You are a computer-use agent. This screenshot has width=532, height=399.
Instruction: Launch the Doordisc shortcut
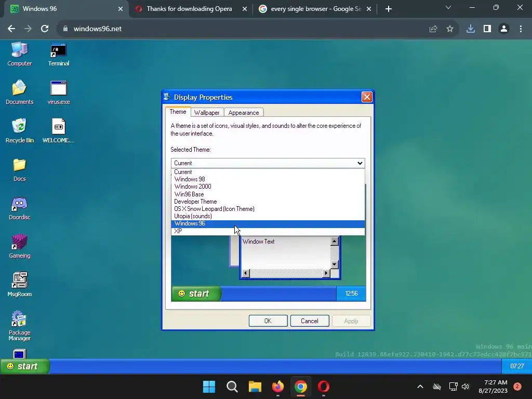click(19, 208)
